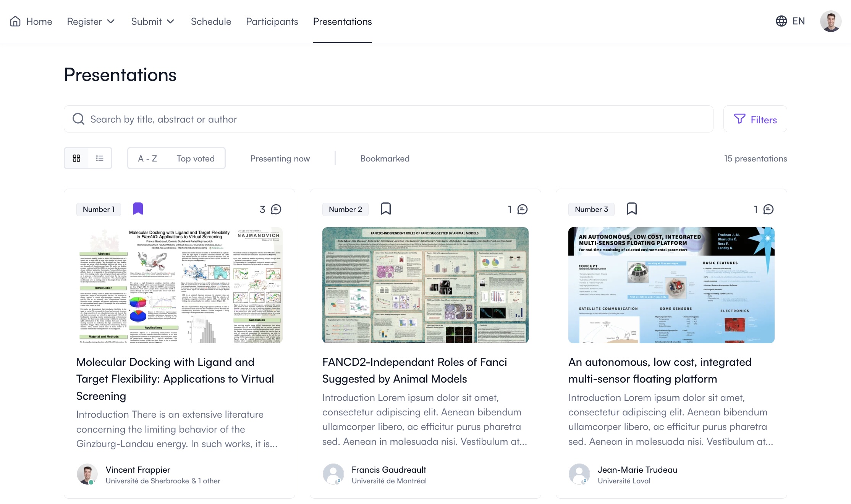Open comments on Number 3 presentation

point(768,209)
